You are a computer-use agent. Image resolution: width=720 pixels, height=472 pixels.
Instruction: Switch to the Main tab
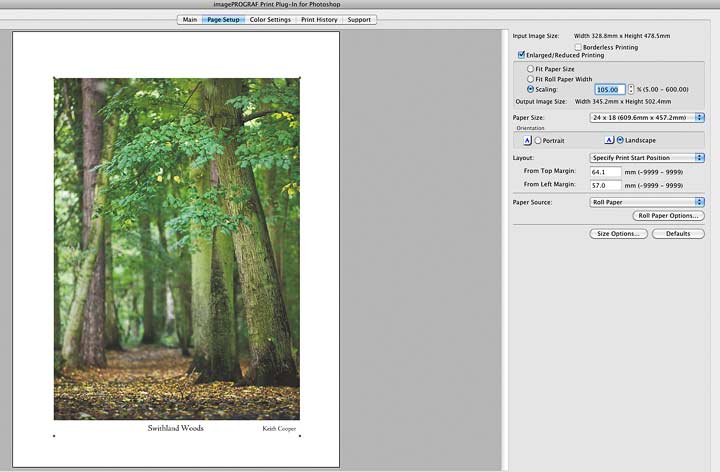click(x=190, y=20)
